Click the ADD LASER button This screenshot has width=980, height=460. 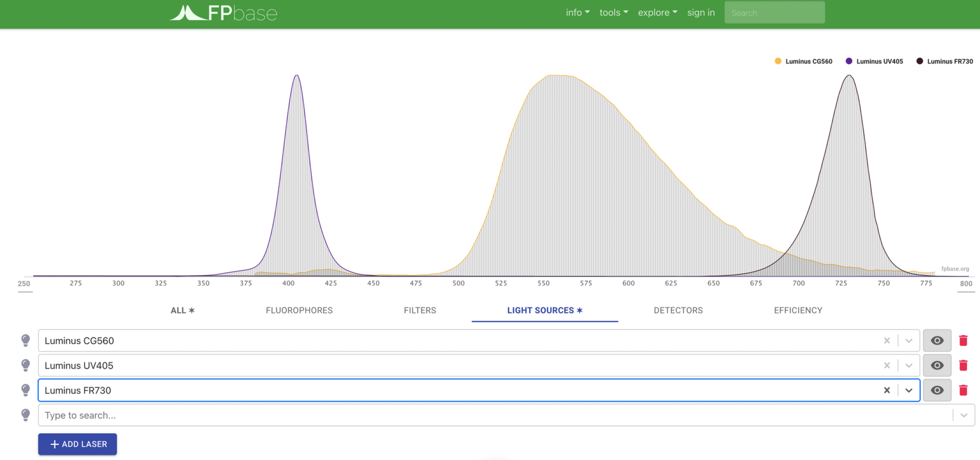[x=77, y=444]
